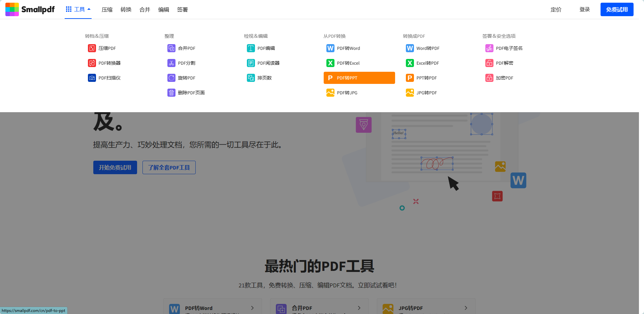
Task: Open the 合并 nav item
Action: 145,9
